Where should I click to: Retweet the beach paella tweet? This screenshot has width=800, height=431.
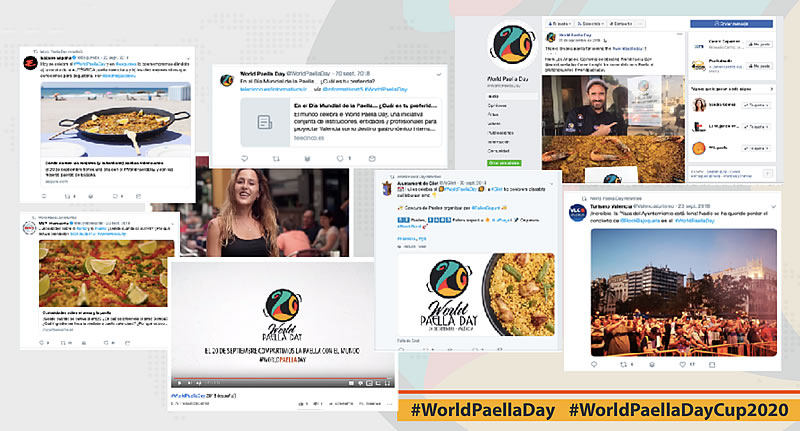(x=67, y=196)
